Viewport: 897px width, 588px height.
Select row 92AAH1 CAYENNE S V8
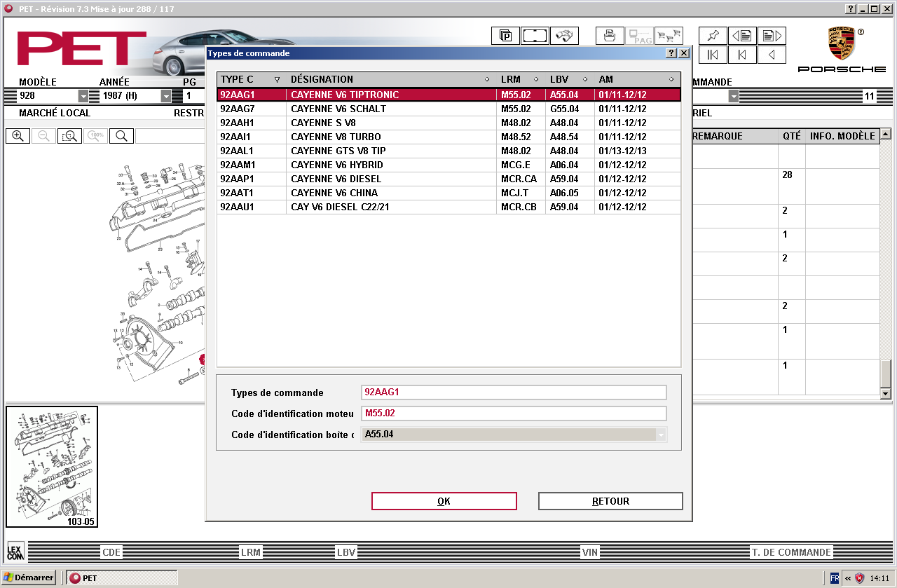coord(448,123)
